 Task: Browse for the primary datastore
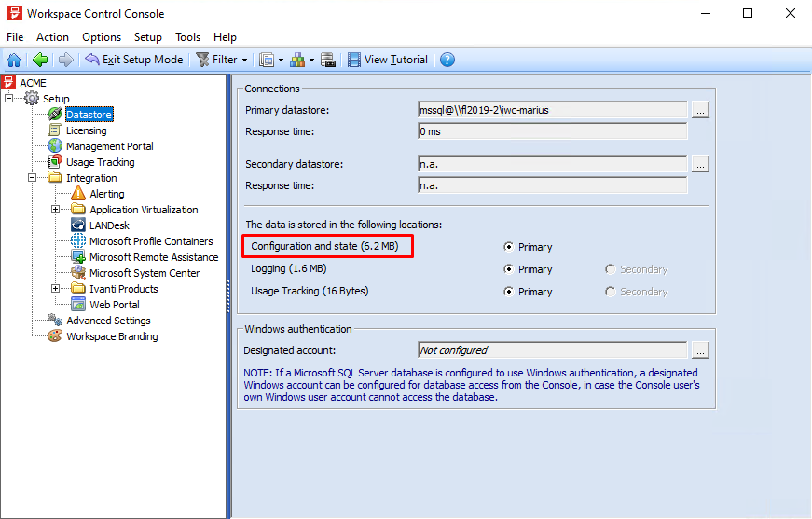tap(700, 110)
